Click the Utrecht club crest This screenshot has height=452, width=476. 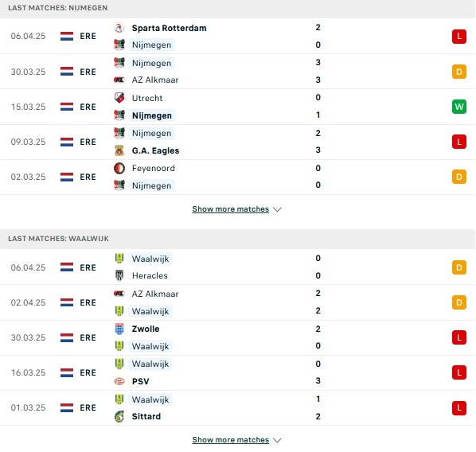pos(119,98)
